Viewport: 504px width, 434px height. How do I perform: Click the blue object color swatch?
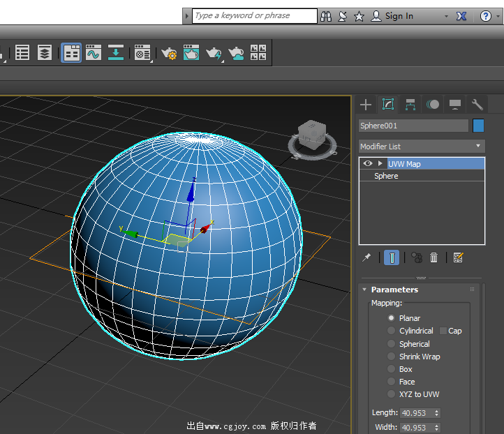[x=478, y=126]
